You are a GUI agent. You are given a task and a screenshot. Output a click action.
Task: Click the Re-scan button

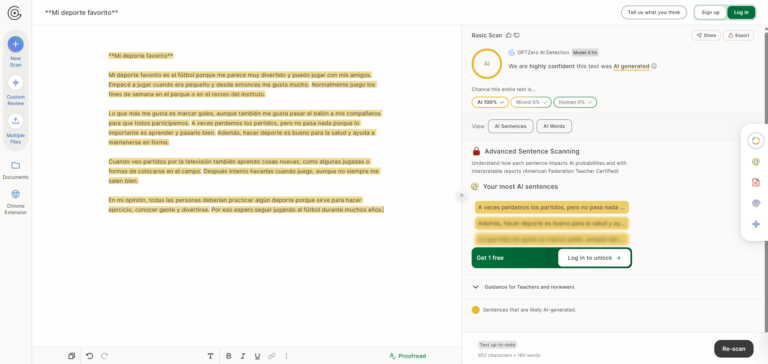[734, 349]
